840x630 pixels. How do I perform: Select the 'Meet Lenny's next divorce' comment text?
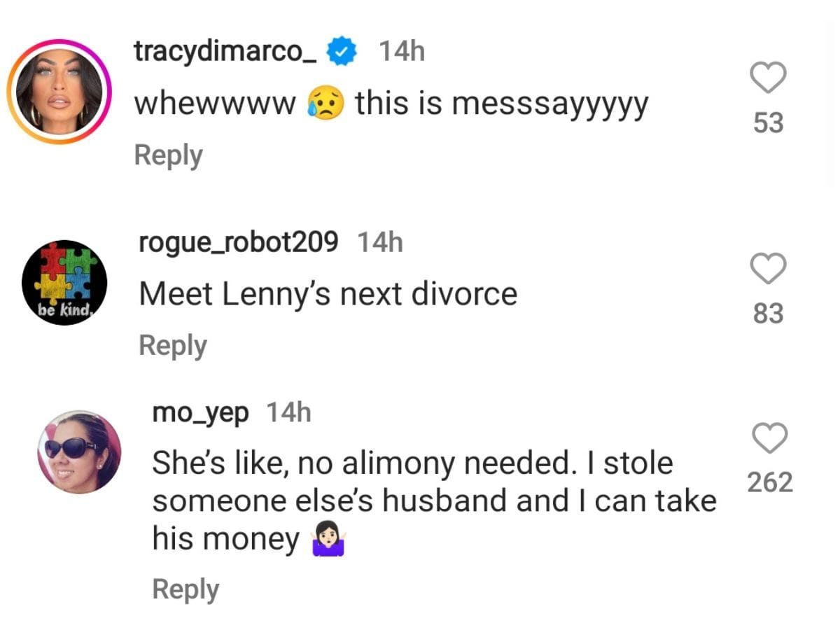point(328,294)
